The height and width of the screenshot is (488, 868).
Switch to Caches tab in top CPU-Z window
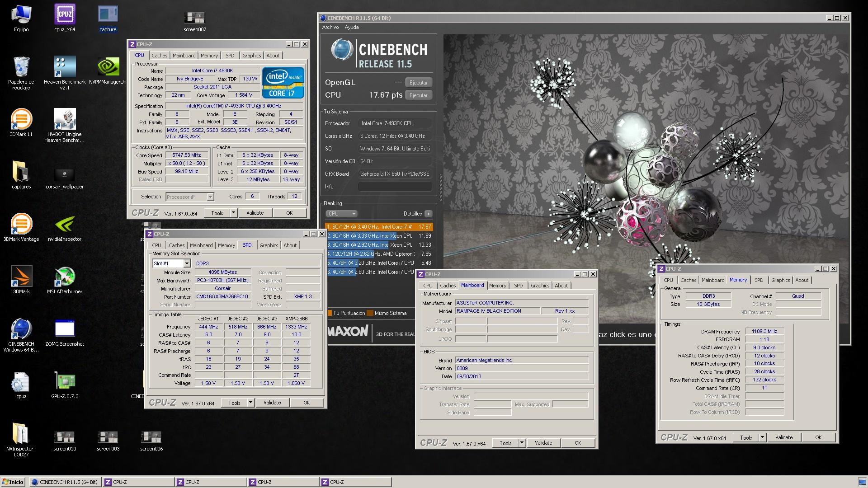(160, 56)
